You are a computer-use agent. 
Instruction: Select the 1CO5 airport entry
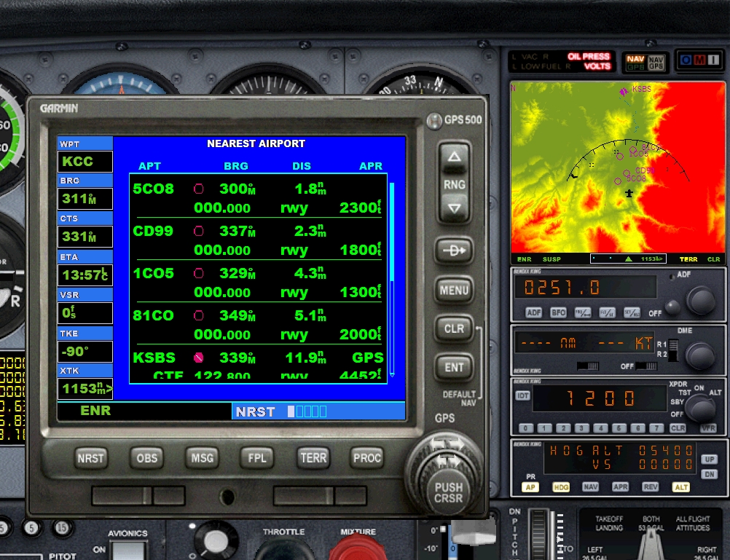click(x=258, y=283)
